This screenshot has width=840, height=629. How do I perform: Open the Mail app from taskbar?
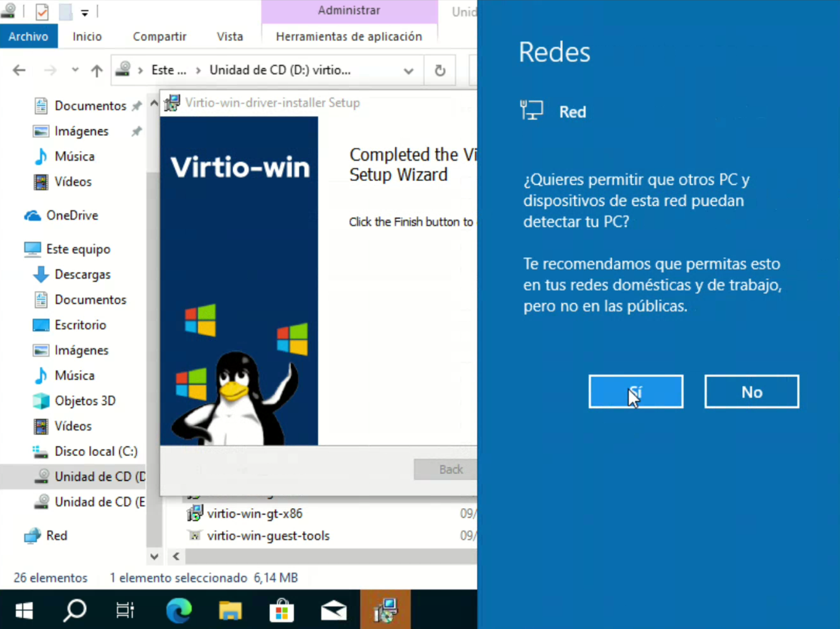pyautogui.click(x=334, y=610)
